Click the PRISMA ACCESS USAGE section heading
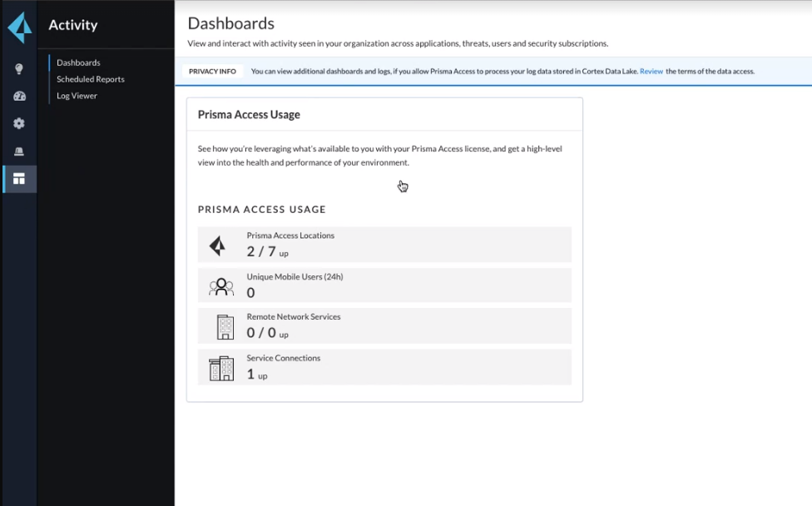 [x=261, y=209]
